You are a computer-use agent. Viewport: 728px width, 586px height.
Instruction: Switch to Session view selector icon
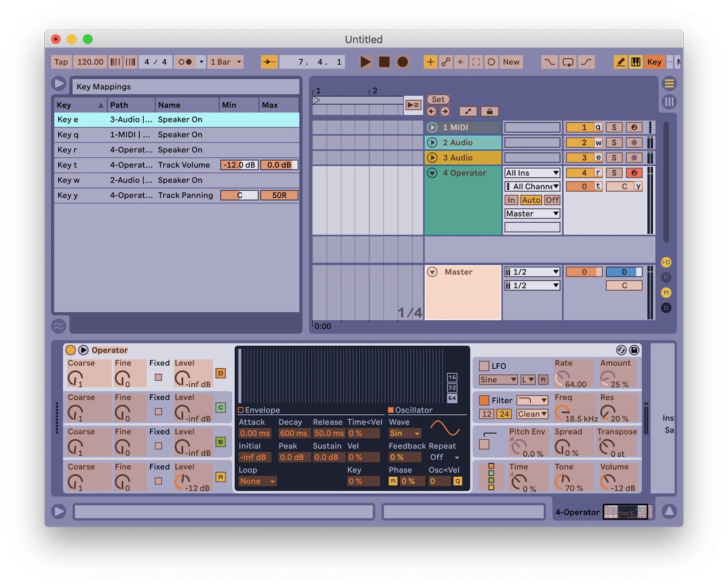click(669, 101)
